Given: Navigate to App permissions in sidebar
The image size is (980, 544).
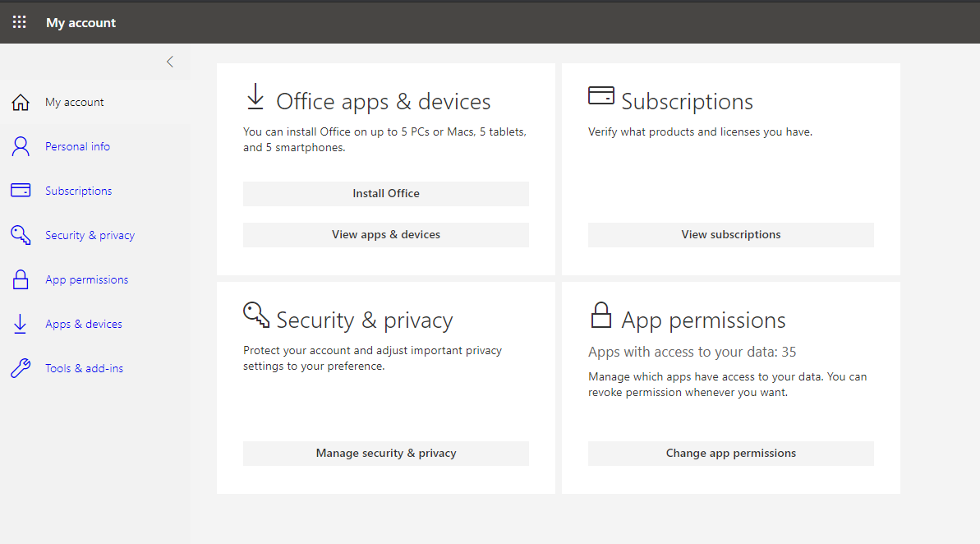Looking at the screenshot, I should pyautogui.click(x=87, y=279).
